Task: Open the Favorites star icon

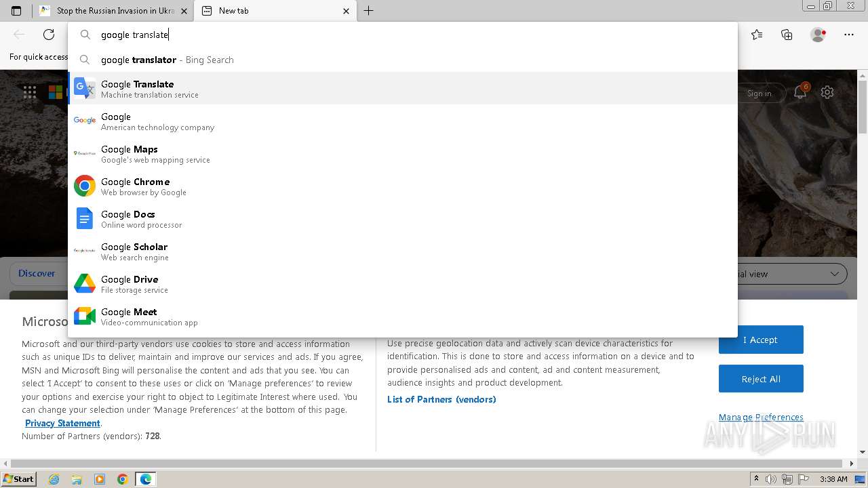Action: click(757, 35)
